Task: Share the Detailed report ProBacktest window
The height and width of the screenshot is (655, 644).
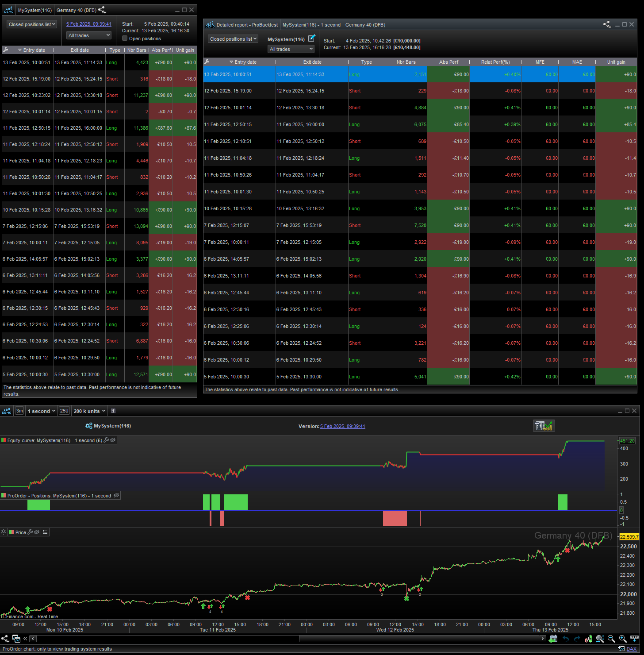Action: click(607, 24)
